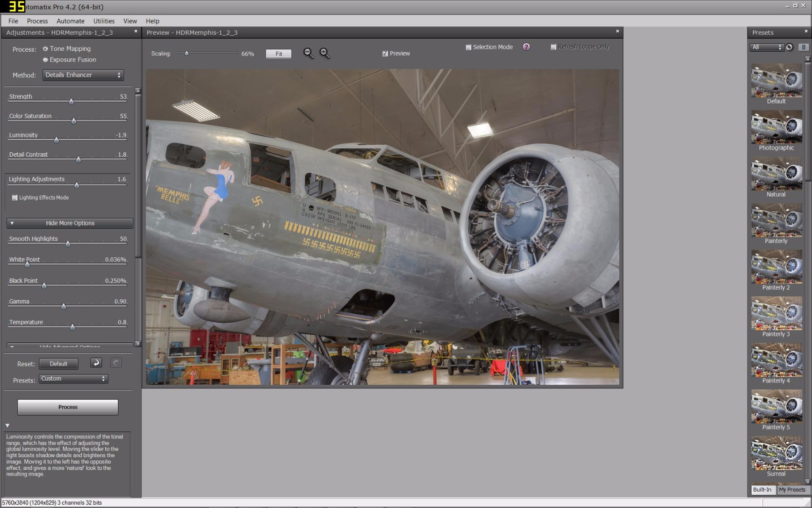The image size is (812, 508).
Task: Click adjustments scrollbar up arrow
Action: [138, 90]
